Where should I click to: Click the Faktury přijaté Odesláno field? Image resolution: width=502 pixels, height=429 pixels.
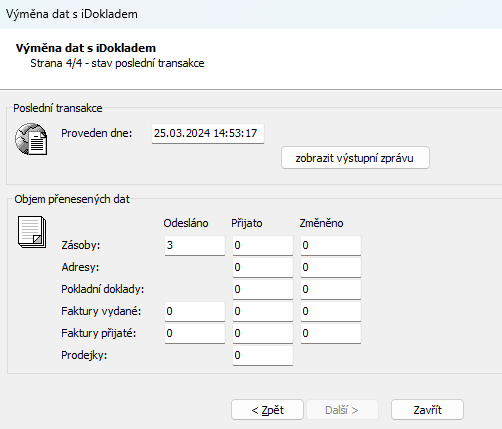pos(195,334)
